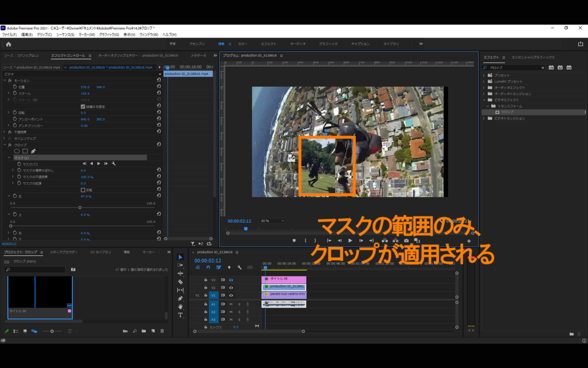This screenshot has width=588, height=368.
Task: Add marker in timeline
Action: pyautogui.click(x=229, y=268)
